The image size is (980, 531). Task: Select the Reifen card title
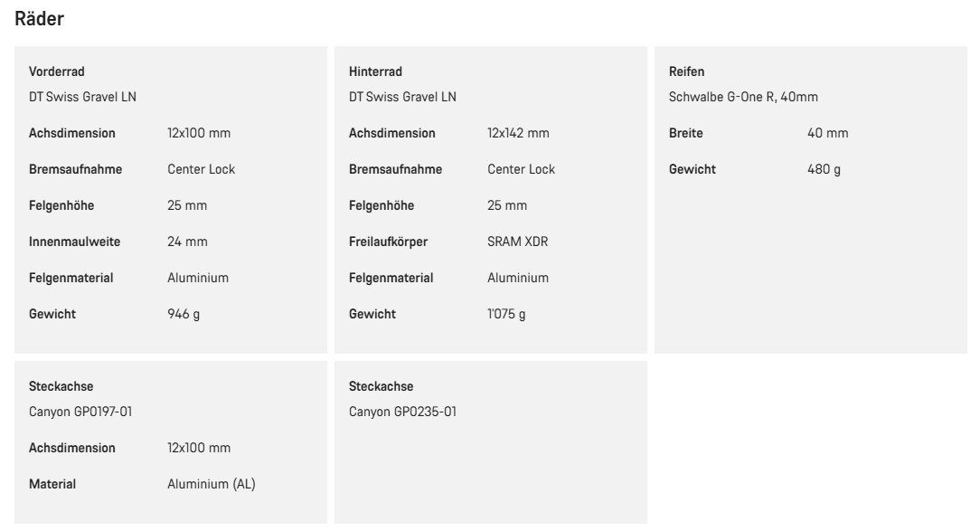686,71
